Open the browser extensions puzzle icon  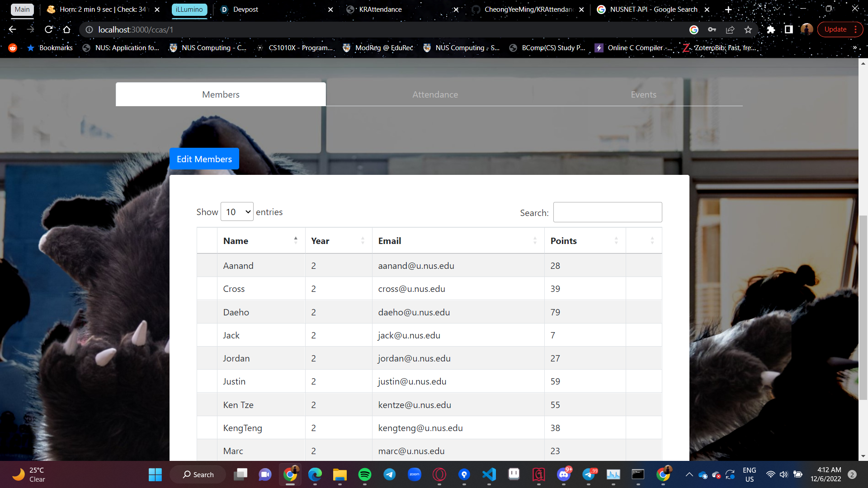(771, 29)
